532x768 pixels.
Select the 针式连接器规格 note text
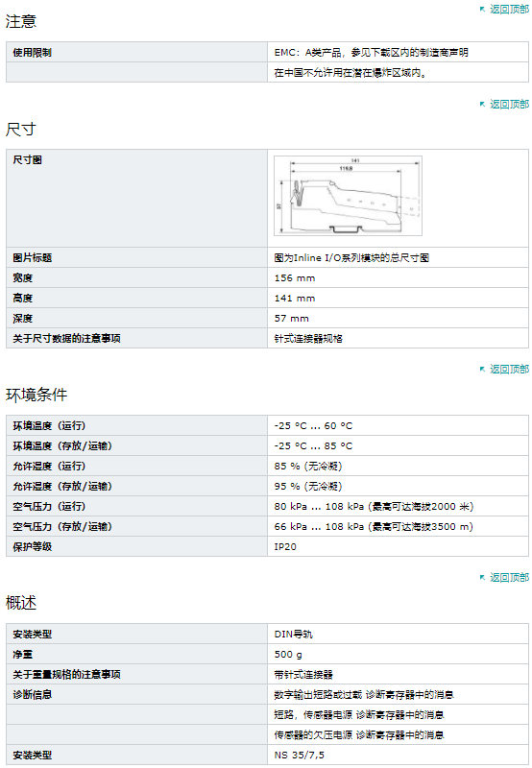point(308,339)
